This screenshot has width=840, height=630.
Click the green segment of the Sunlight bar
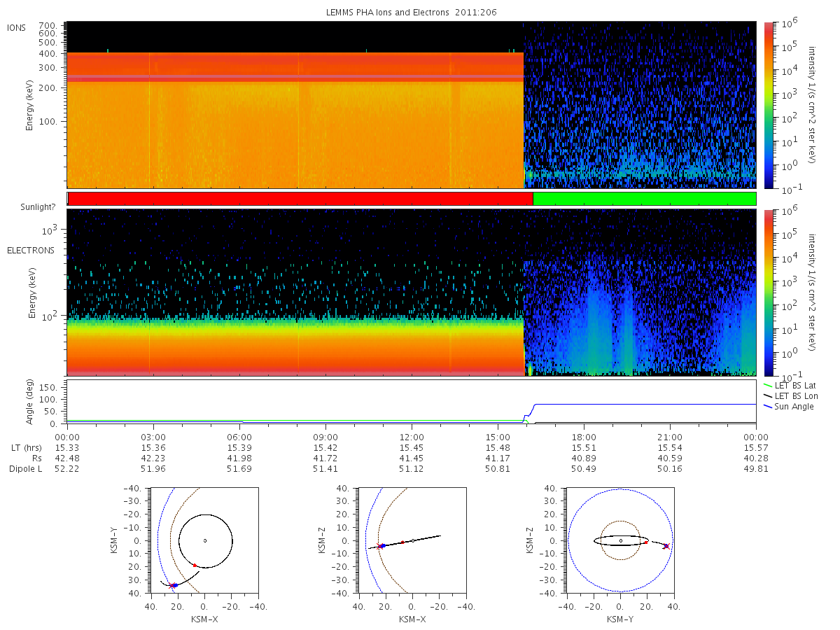pyautogui.click(x=645, y=199)
